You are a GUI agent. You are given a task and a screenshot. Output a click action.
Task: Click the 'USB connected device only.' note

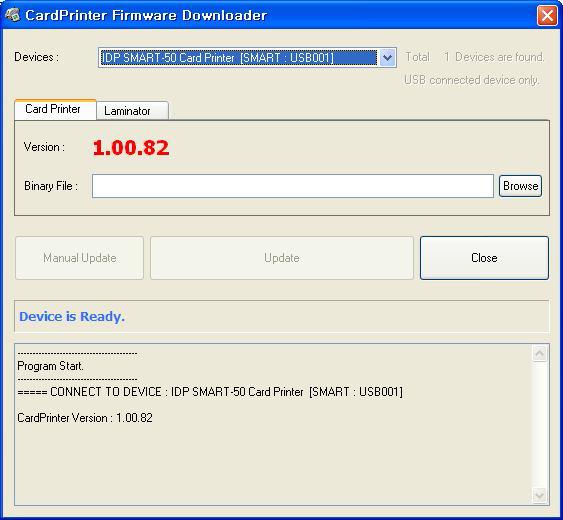point(472,80)
